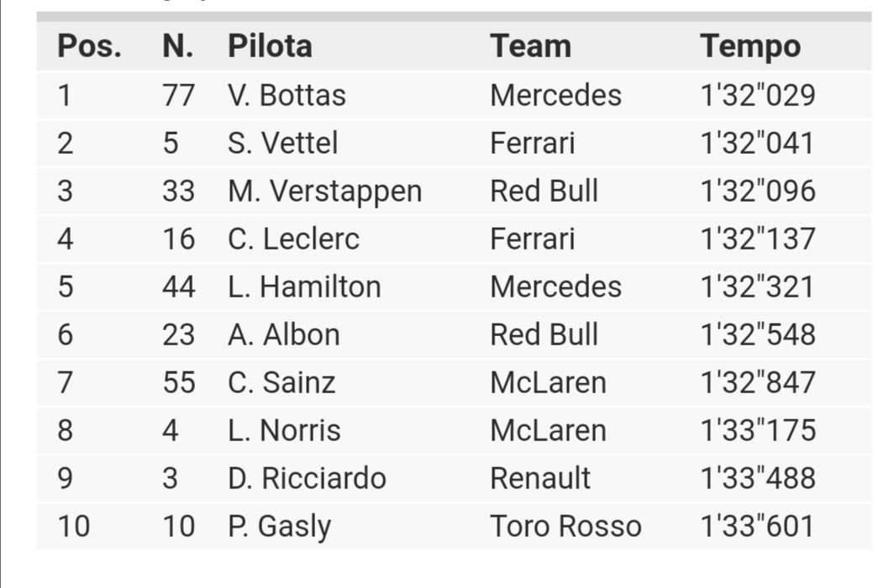Image resolution: width=878 pixels, height=588 pixels.
Task: Select driver name S. Vettel
Action: pos(283,143)
